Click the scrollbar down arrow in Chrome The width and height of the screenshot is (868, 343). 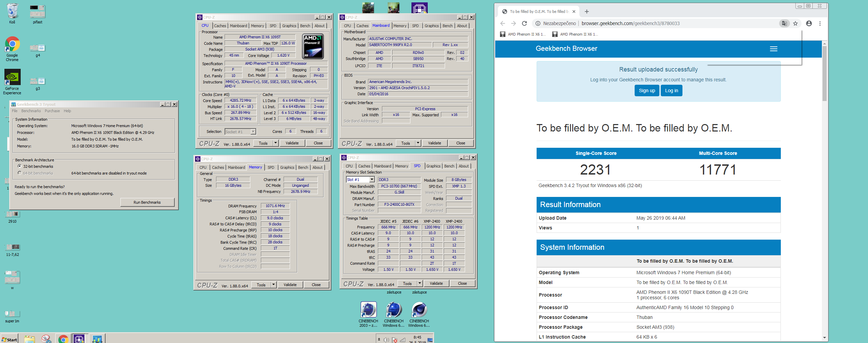pyautogui.click(x=825, y=338)
